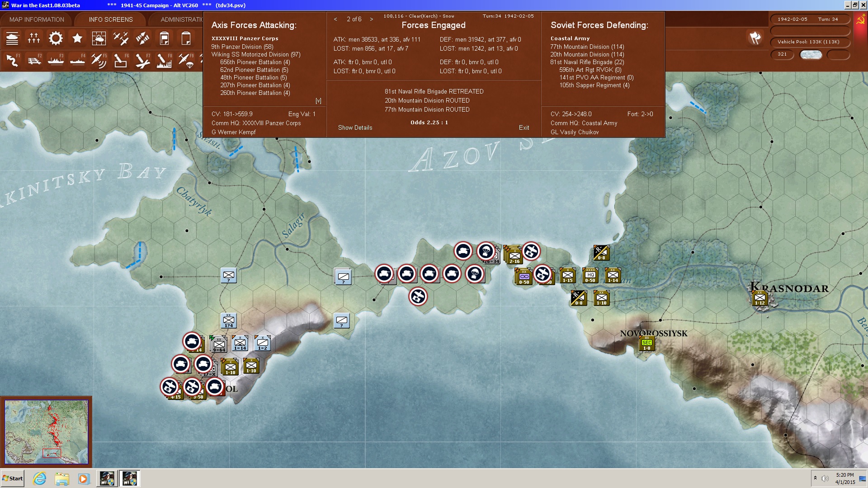The height and width of the screenshot is (488, 868).
Task: Show hidden system tray icons arrow
Action: (x=815, y=478)
